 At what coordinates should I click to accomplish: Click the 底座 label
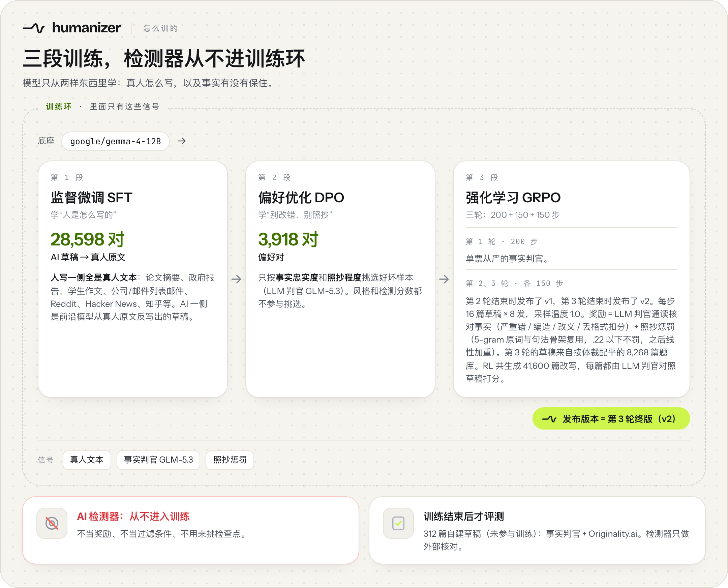click(x=46, y=141)
